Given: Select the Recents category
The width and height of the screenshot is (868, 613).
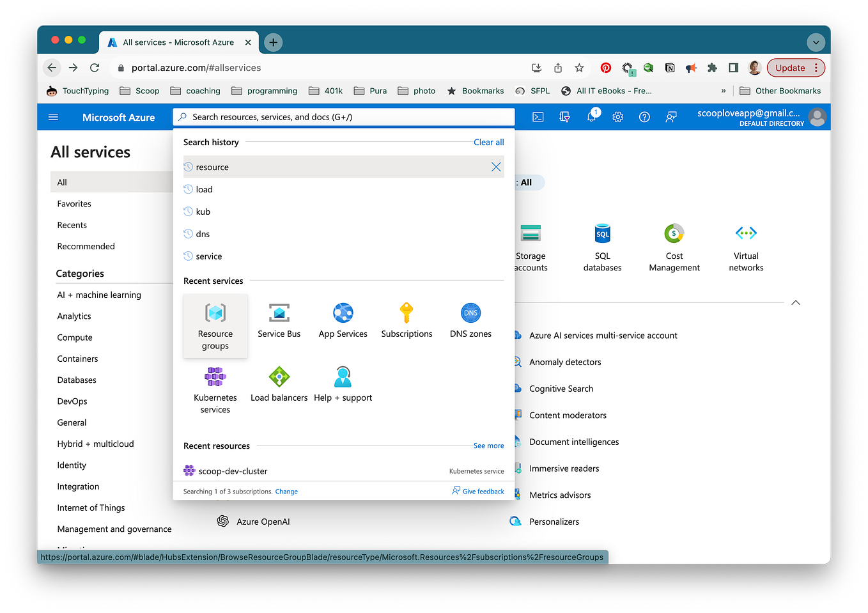Looking at the screenshot, I should point(72,224).
